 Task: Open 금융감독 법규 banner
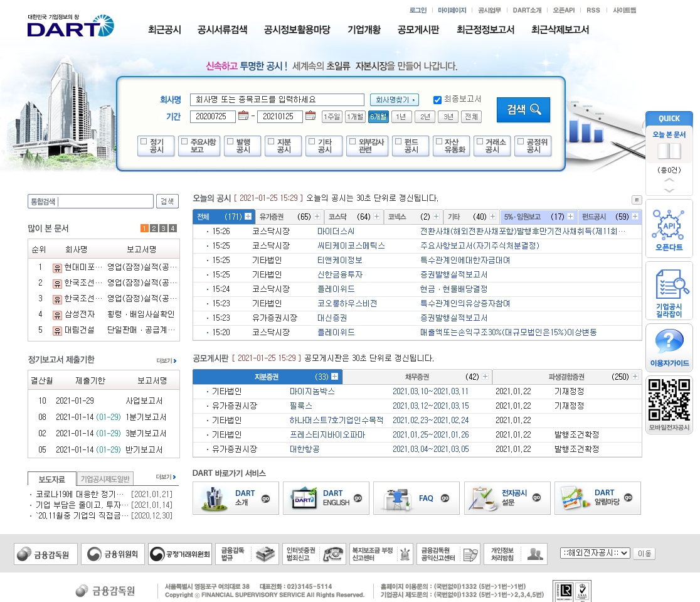(247, 554)
